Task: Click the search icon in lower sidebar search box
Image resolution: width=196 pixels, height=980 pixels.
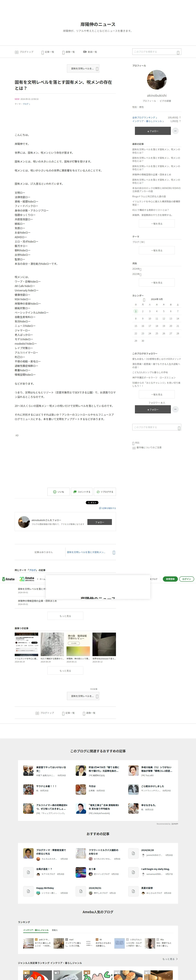Action: [179, 428]
